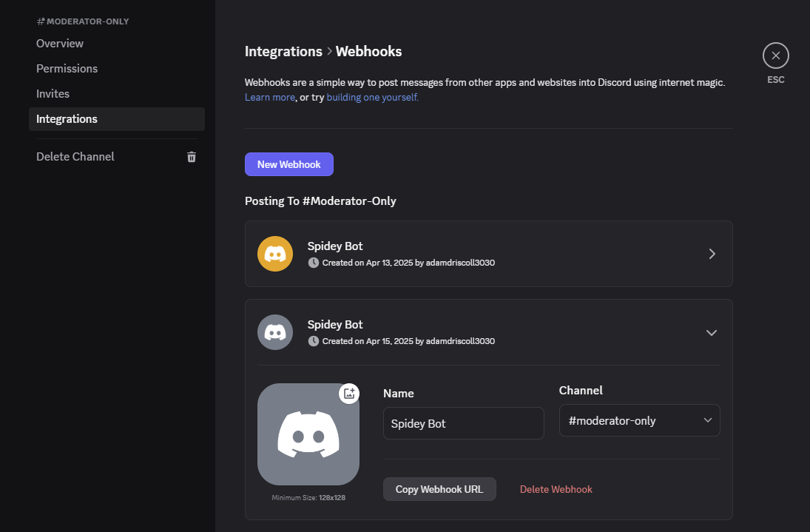Click the Delete Webhook button
This screenshot has height=532, width=810.
pos(556,489)
